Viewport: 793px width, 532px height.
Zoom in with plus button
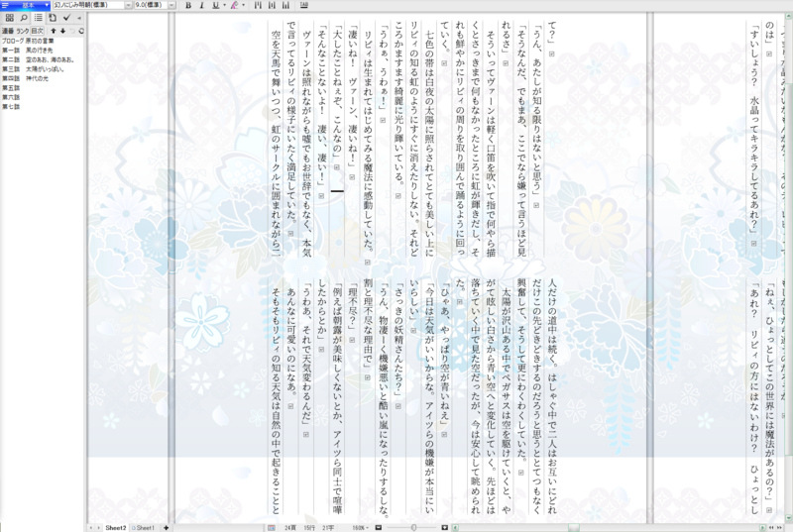(x=444, y=527)
